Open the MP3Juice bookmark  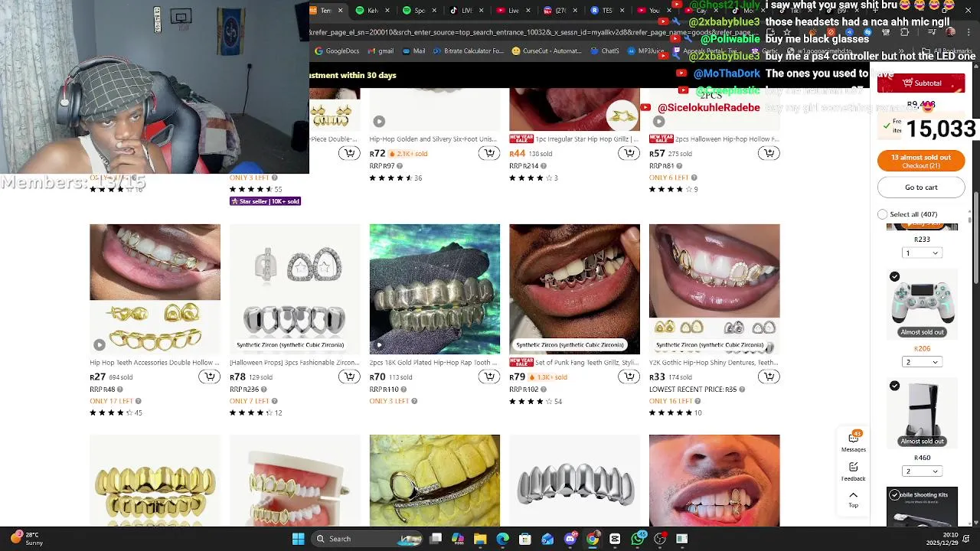[646, 51]
